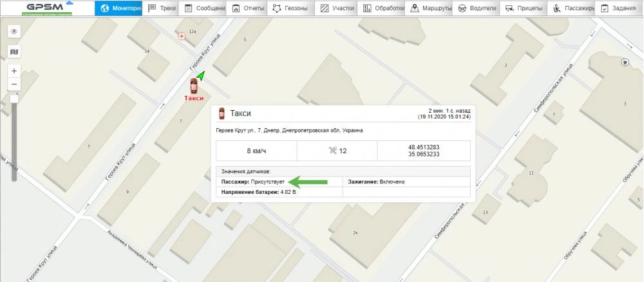Click the zoom slider track
The height and width of the screenshot is (282, 644).
14,142
